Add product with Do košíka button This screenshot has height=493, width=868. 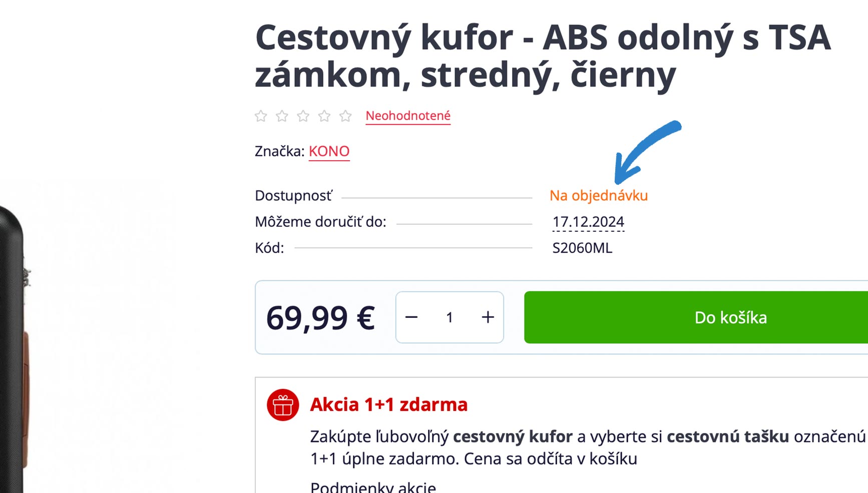pyautogui.click(x=696, y=317)
